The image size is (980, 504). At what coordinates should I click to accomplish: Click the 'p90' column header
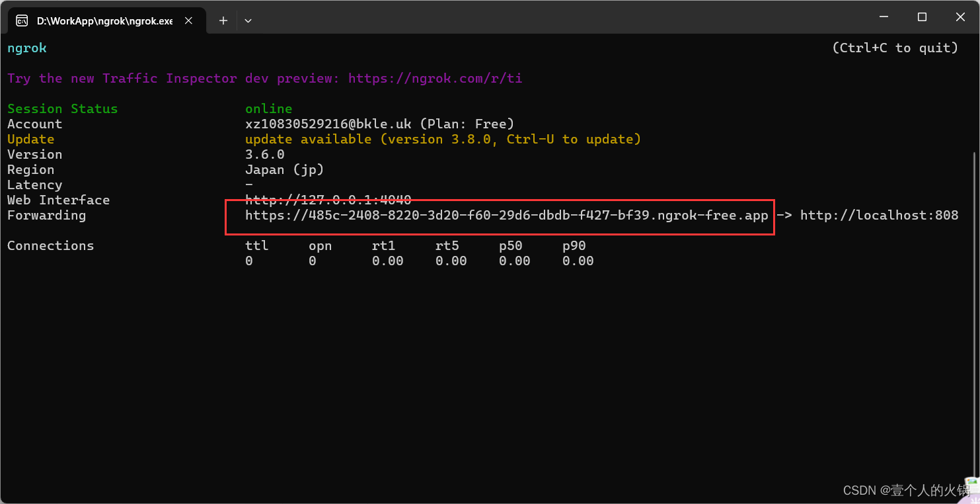tap(574, 246)
